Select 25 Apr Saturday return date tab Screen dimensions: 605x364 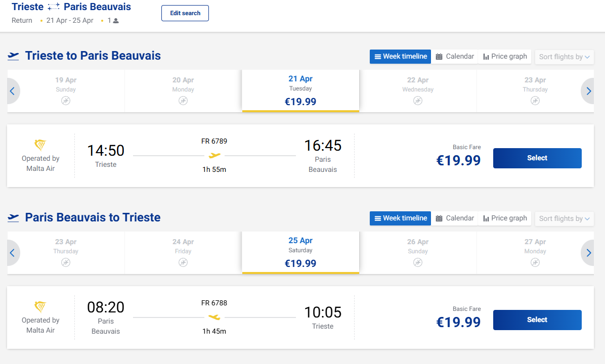pos(300,252)
